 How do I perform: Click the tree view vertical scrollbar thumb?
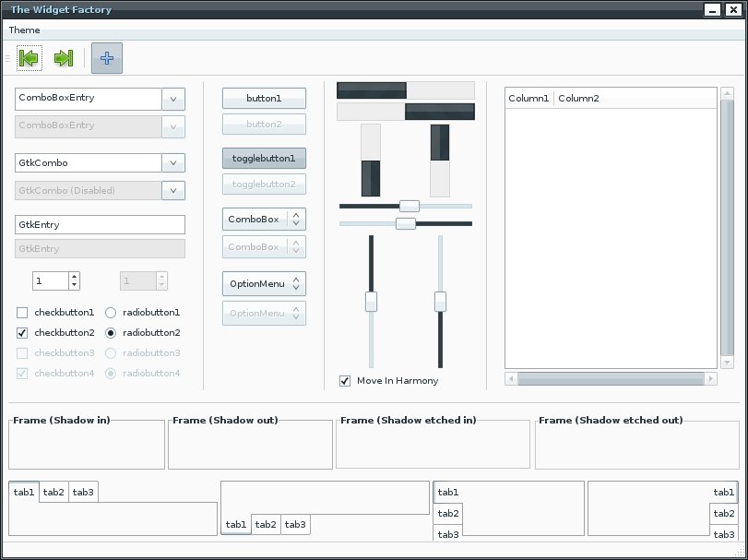pyautogui.click(x=727, y=228)
